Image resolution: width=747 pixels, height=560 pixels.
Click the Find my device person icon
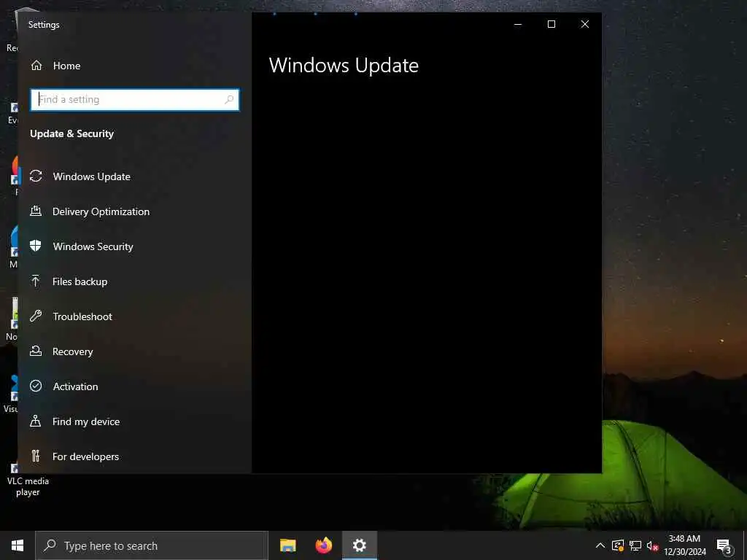point(35,421)
